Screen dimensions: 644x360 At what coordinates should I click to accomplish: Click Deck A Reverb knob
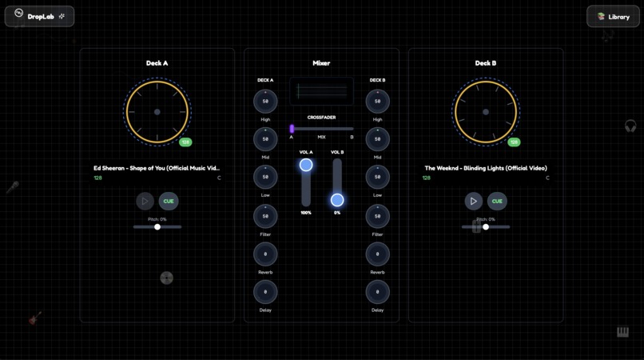pyautogui.click(x=265, y=254)
